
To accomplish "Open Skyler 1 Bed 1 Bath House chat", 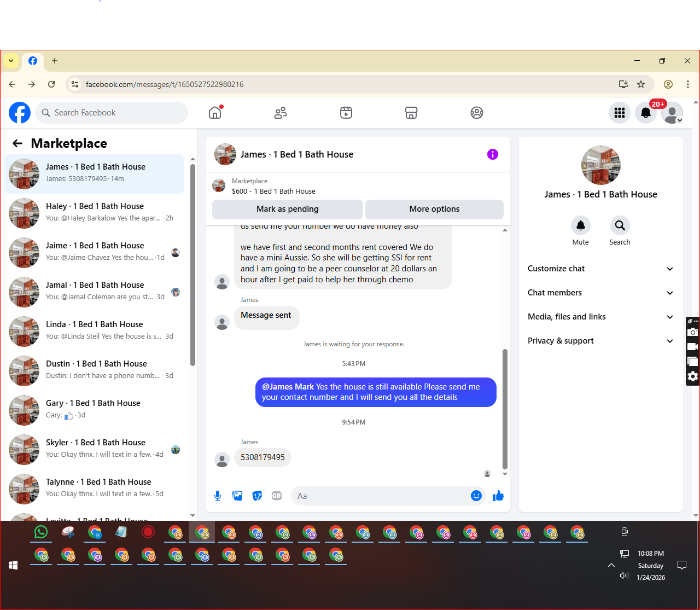I will pos(95,450).
